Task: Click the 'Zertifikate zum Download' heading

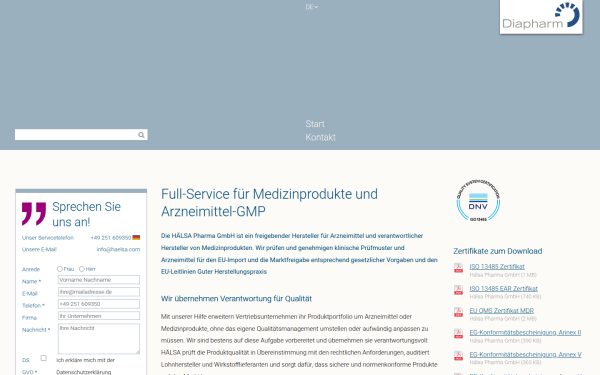Action: click(497, 251)
